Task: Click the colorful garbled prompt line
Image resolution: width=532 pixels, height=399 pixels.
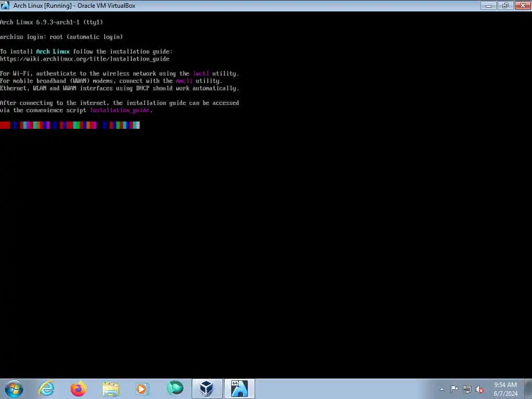Action: (x=70, y=125)
